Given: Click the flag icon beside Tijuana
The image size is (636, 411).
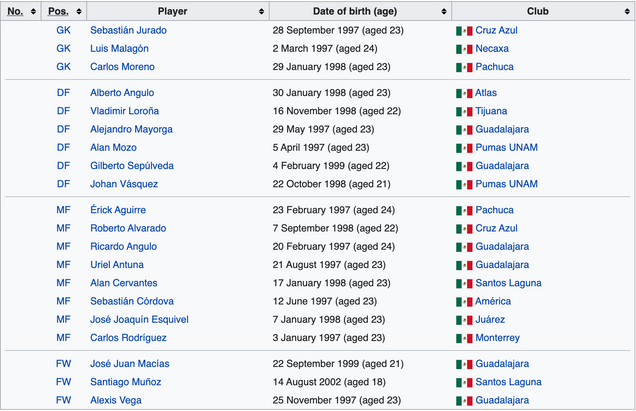Looking at the screenshot, I should click(464, 111).
